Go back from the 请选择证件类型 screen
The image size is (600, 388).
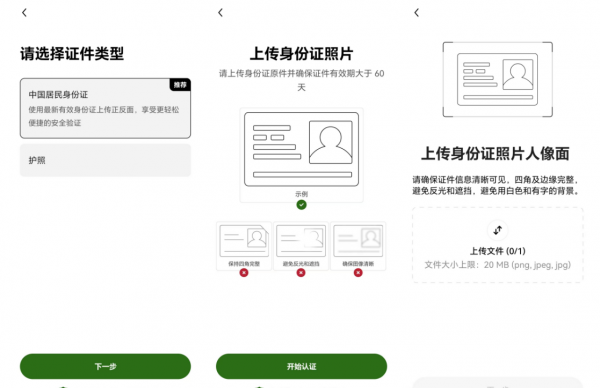[x=24, y=13]
